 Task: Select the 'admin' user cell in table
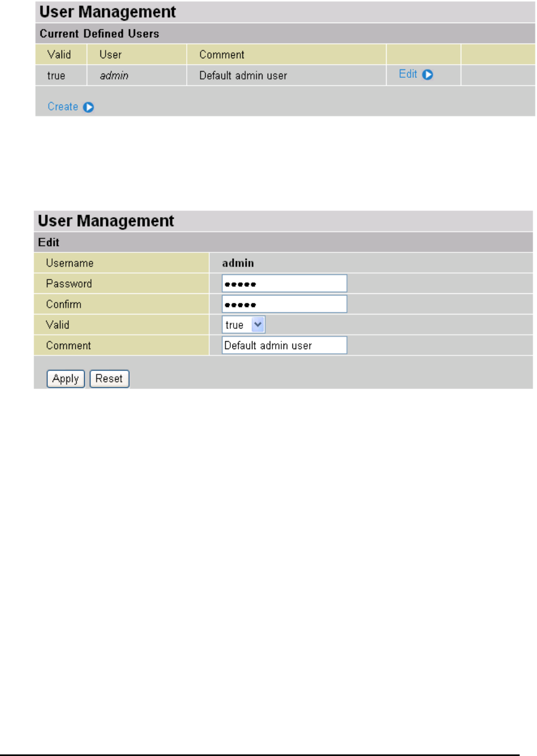pos(114,76)
